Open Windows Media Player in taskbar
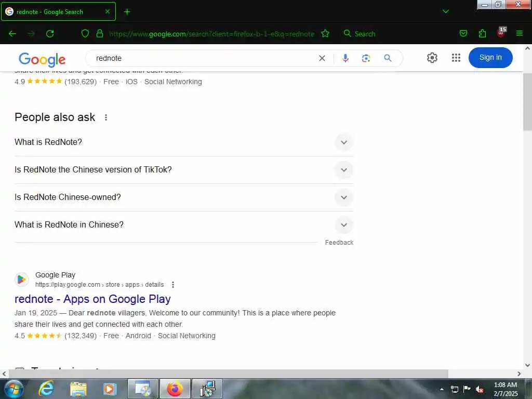Screen dimensions: 532x399 (109, 389)
